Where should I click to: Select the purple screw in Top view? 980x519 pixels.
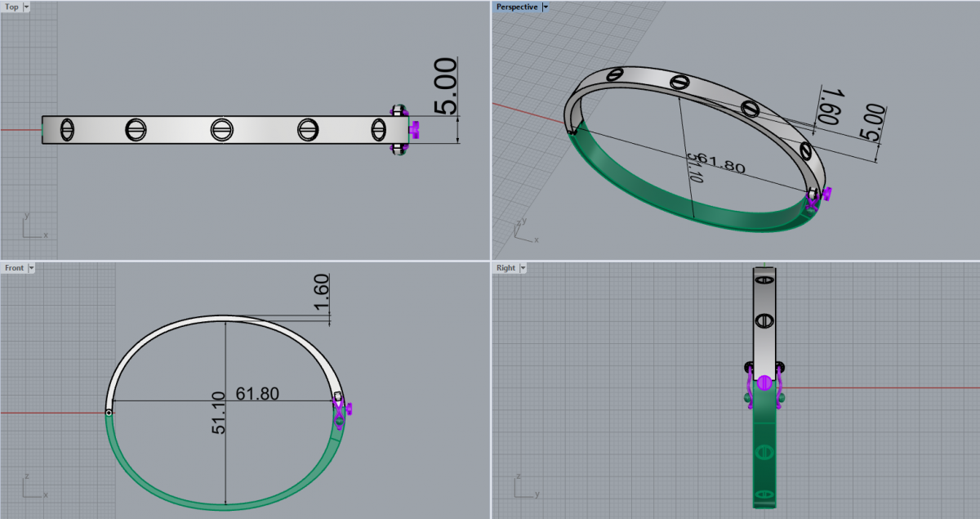point(415,128)
